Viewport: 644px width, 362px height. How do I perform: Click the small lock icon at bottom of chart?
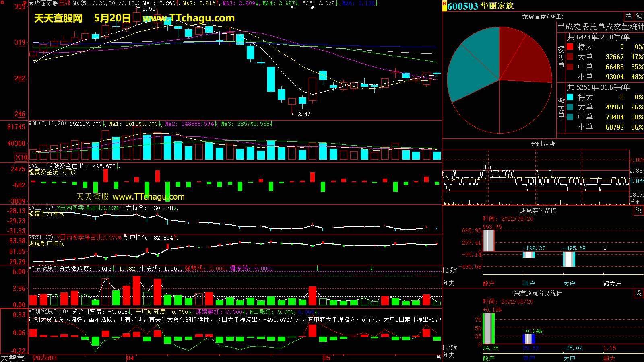(438, 357)
